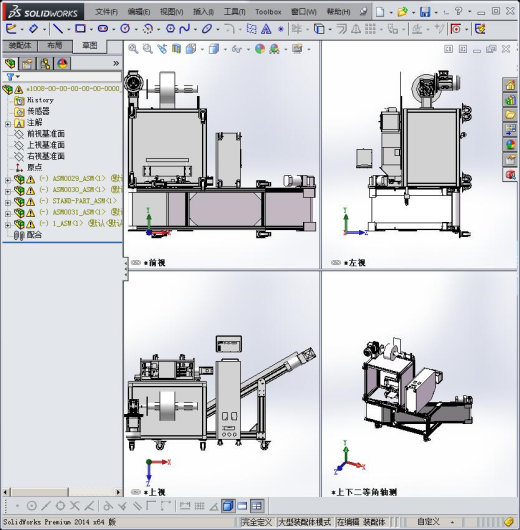Click Zoom to Area magnifier icon
Image resolution: width=520 pixels, height=530 pixels.
pos(148,49)
